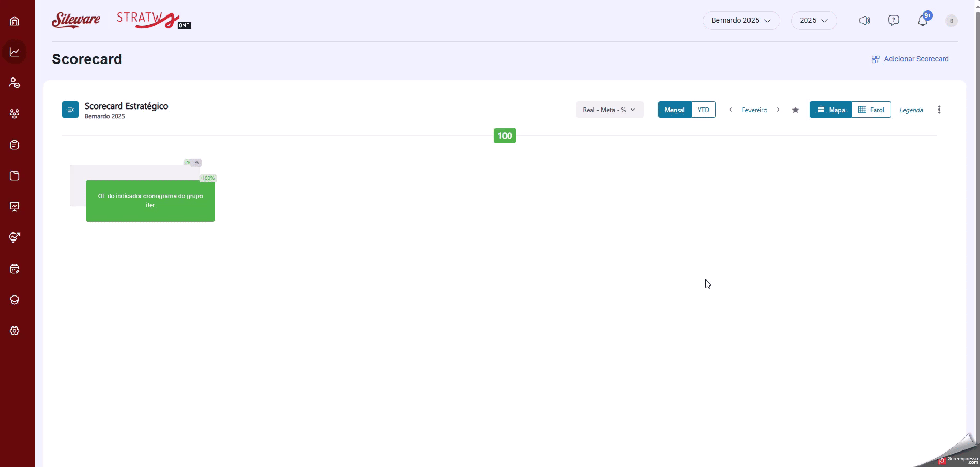Open the Bernardo 2025 plan dropdown

click(x=741, y=21)
